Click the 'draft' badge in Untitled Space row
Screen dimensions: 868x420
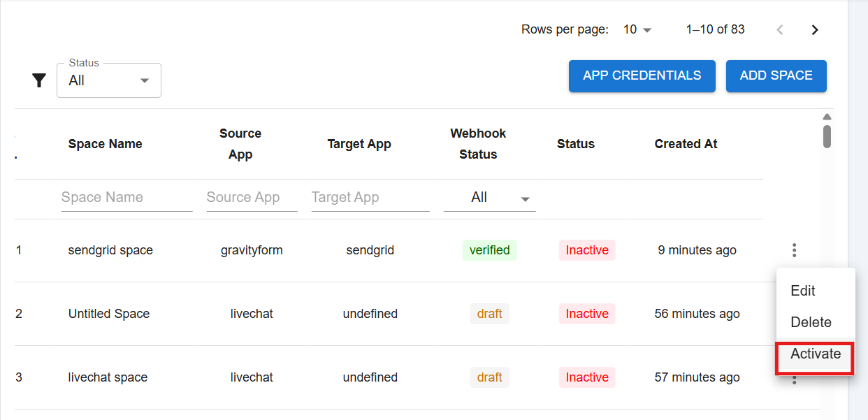(x=489, y=314)
